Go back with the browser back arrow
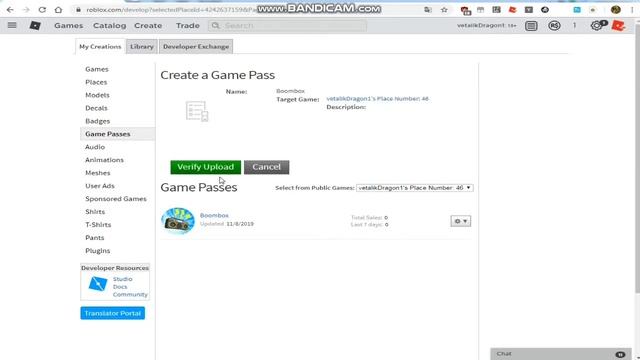 point(10,10)
